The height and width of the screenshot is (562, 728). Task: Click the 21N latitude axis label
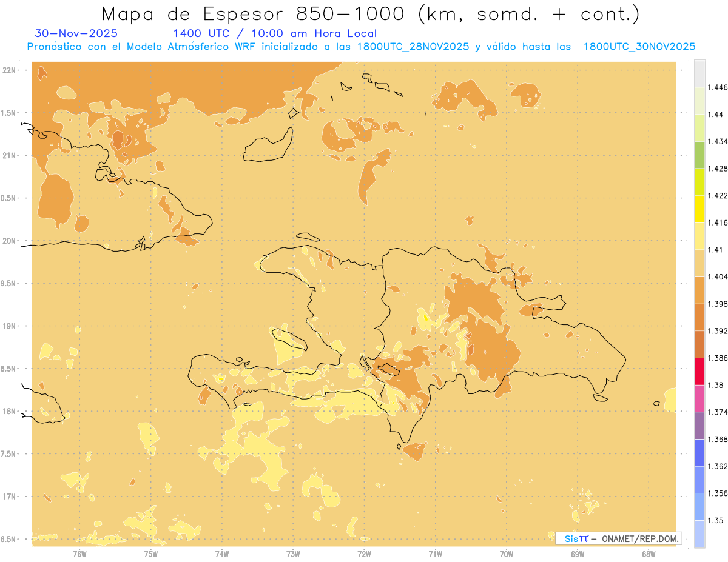click(x=10, y=155)
